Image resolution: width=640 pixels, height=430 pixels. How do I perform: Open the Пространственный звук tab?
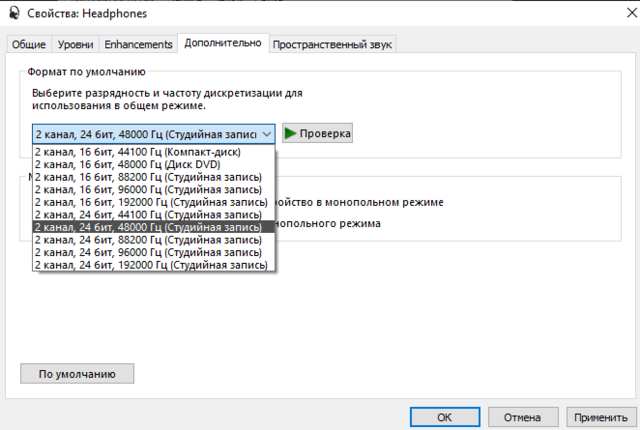point(333,44)
